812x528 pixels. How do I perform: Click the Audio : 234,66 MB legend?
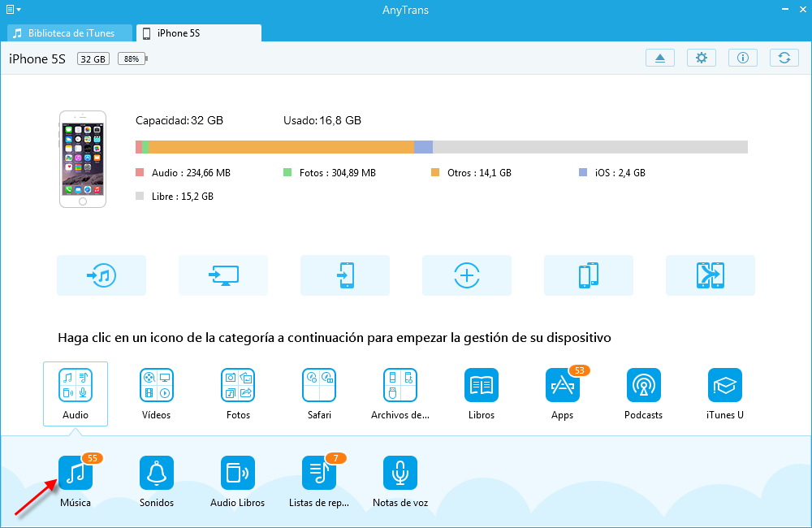(184, 172)
